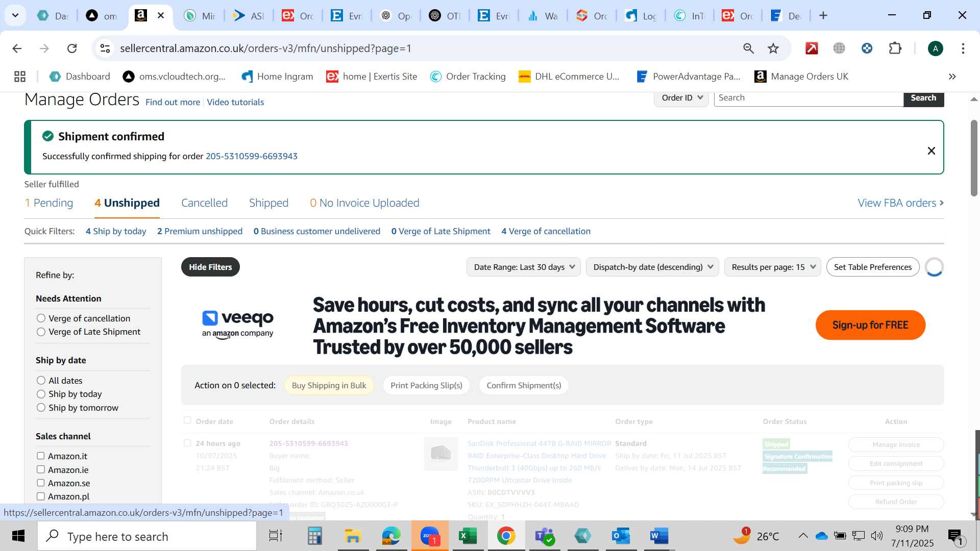Open Task View on taskbar
The width and height of the screenshot is (980, 551).
point(275,536)
